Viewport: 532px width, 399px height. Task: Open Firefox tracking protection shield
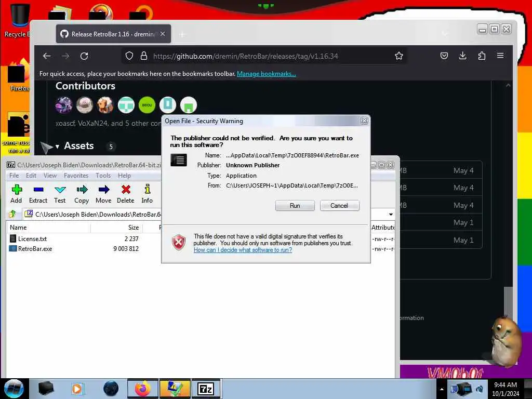coord(129,56)
